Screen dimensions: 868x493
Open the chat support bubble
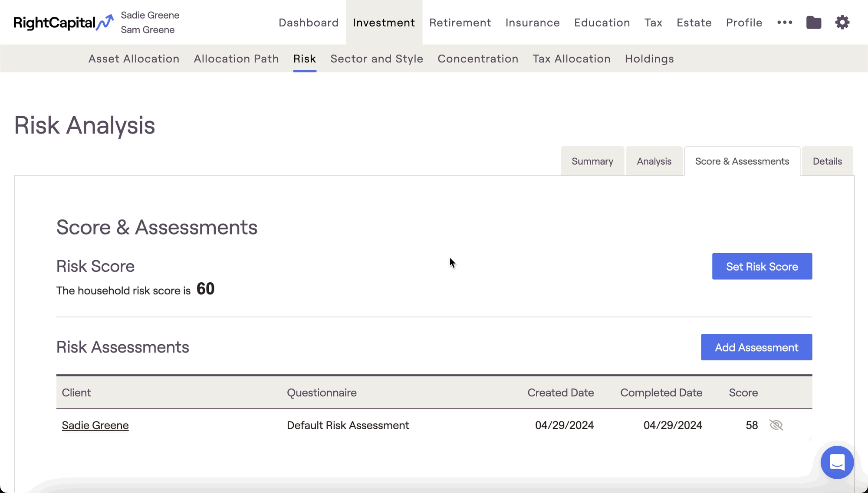pyautogui.click(x=837, y=462)
